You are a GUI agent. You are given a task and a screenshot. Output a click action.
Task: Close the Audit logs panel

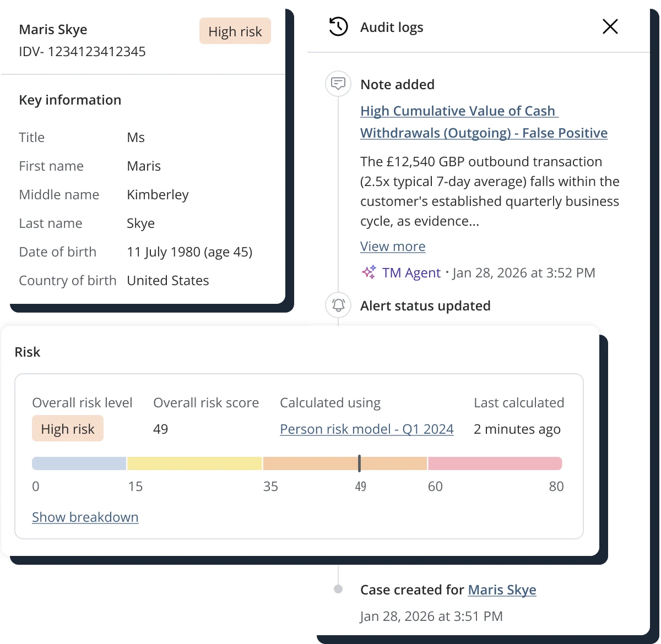(610, 26)
